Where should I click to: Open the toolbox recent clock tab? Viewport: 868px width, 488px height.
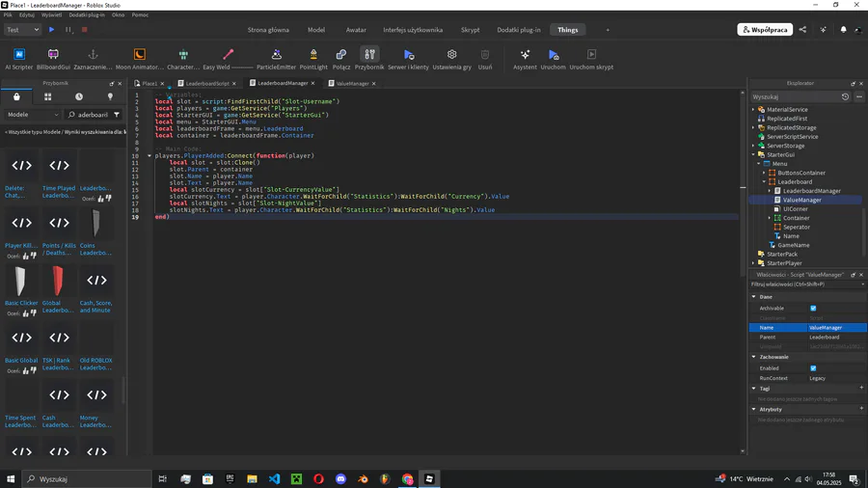click(x=79, y=96)
